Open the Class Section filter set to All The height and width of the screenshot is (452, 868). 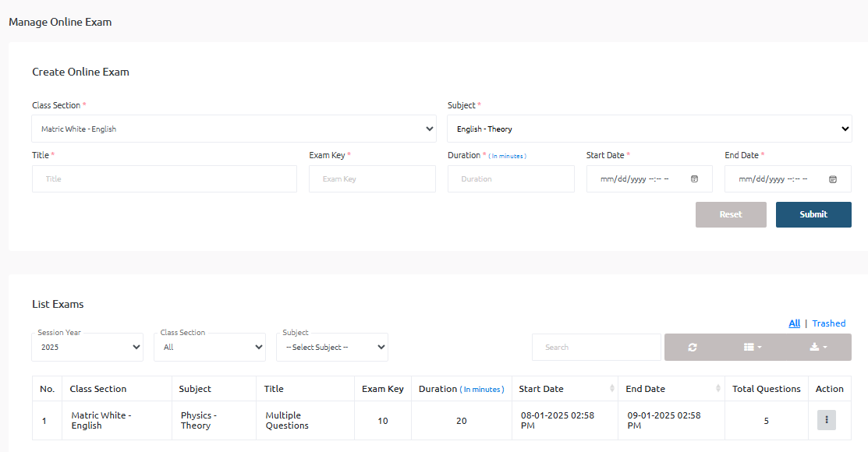pyautogui.click(x=210, y=348)
